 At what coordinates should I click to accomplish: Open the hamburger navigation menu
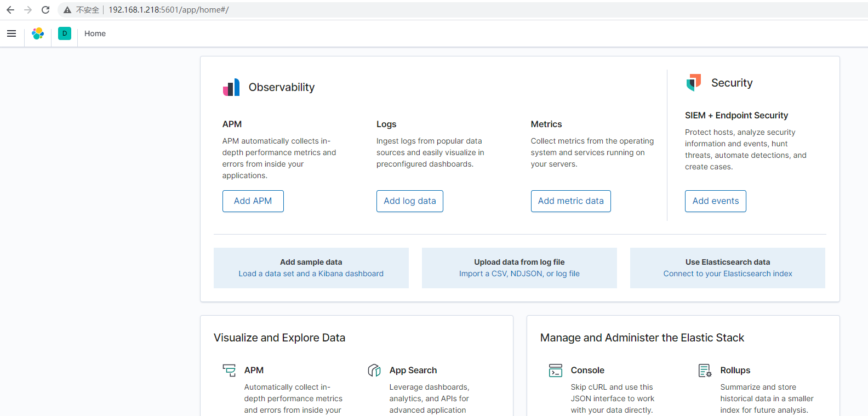click(x=12, y=33)
